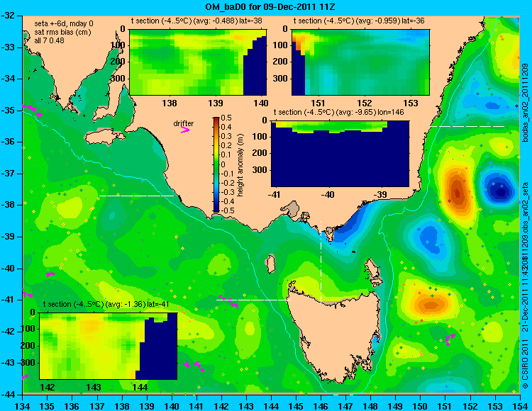
Task: Click the -0.5 tick on the colorbar
Action: click(x=226, y=210)
